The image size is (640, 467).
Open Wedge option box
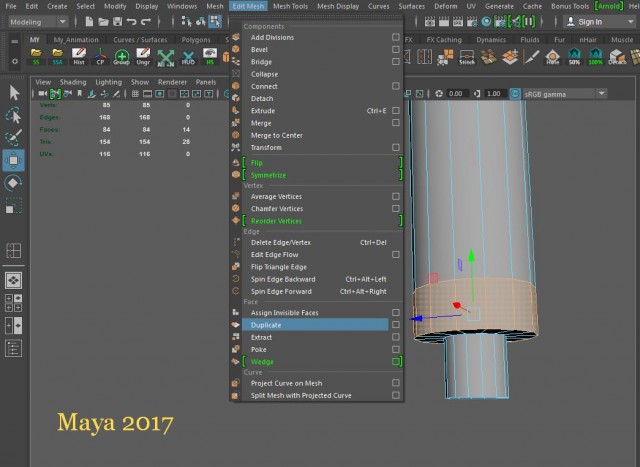coord(396,362)
